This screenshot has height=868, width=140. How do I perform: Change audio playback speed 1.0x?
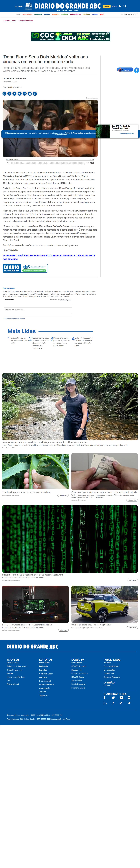tap(92, 163)
